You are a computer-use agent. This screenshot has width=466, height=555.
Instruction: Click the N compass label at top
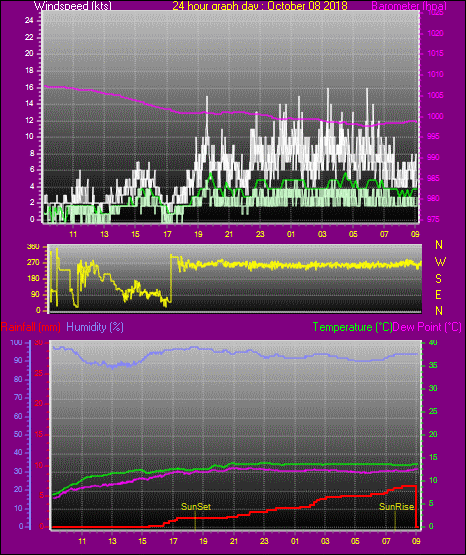pos(439,245)
